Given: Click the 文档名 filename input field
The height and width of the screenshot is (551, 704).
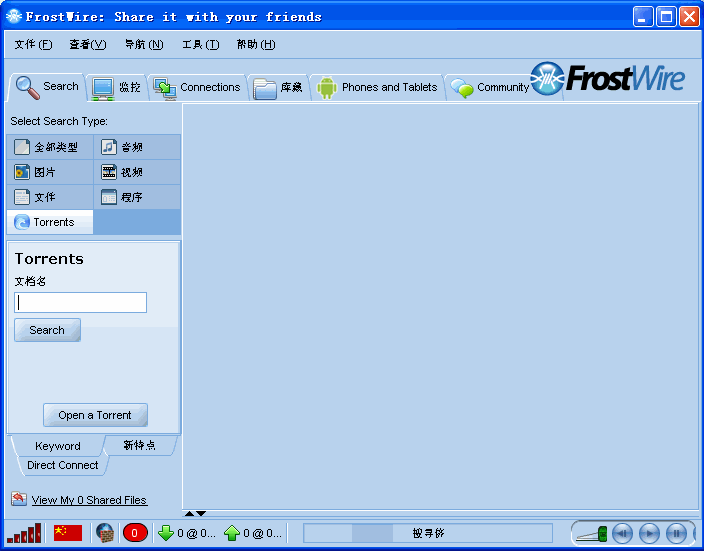Looking at the screenshot, I should click(80, 302).
